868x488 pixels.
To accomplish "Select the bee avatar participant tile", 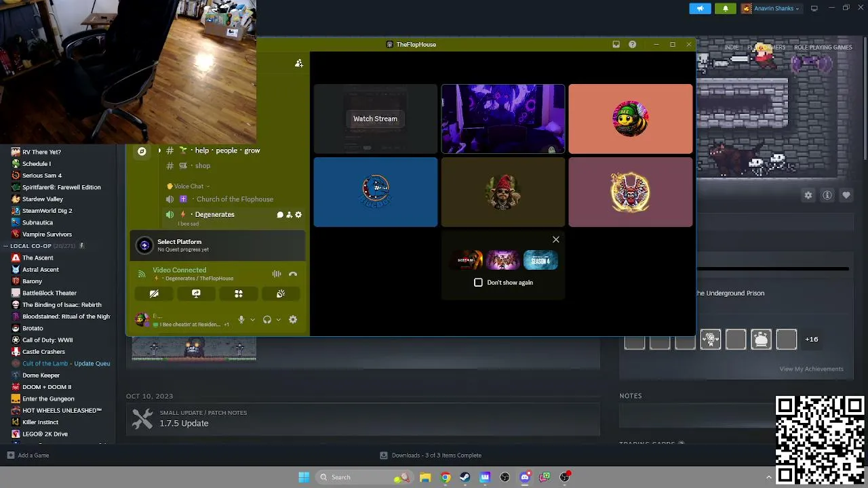I will pyautogui.click(x=631, y=119).
